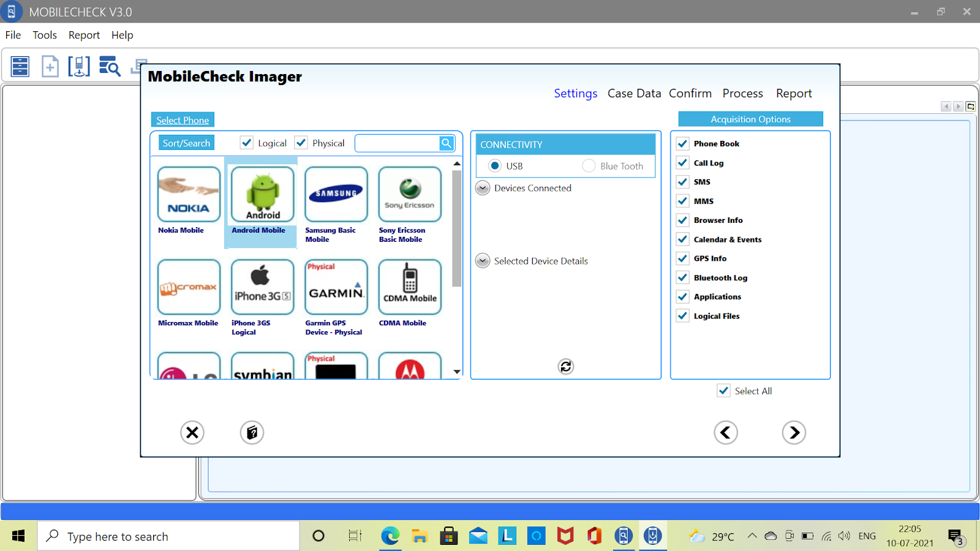Open the Tools menu
980x551 pixels.
click(x=45, y=35)
